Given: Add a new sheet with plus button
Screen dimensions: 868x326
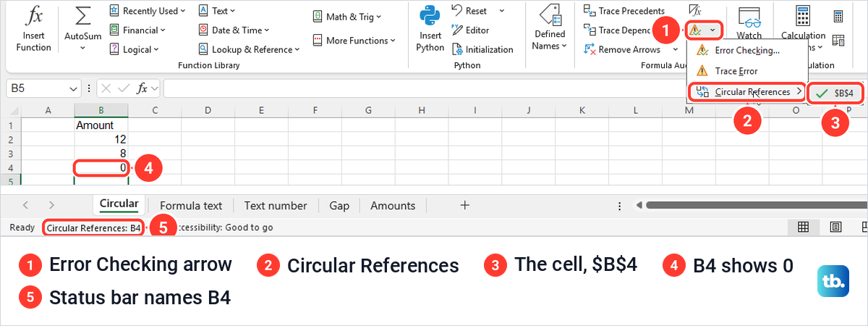Looking at the screenshot, I should click(x=465, y=205).
